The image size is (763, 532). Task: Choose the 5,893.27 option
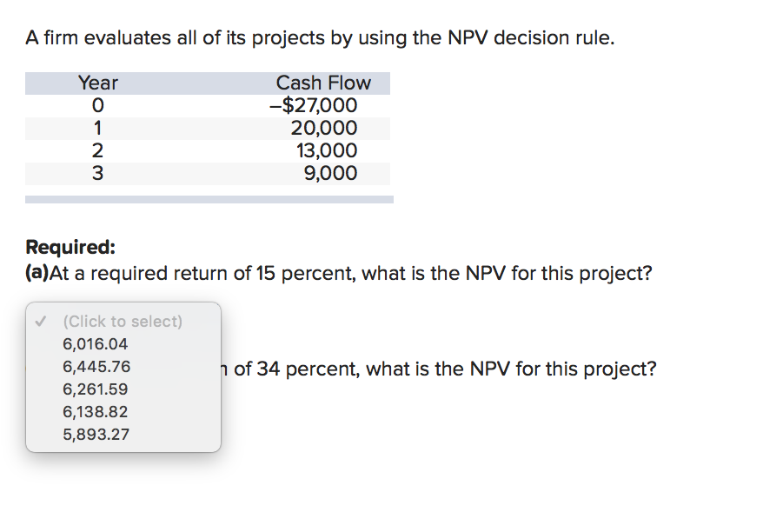point(96,435)
